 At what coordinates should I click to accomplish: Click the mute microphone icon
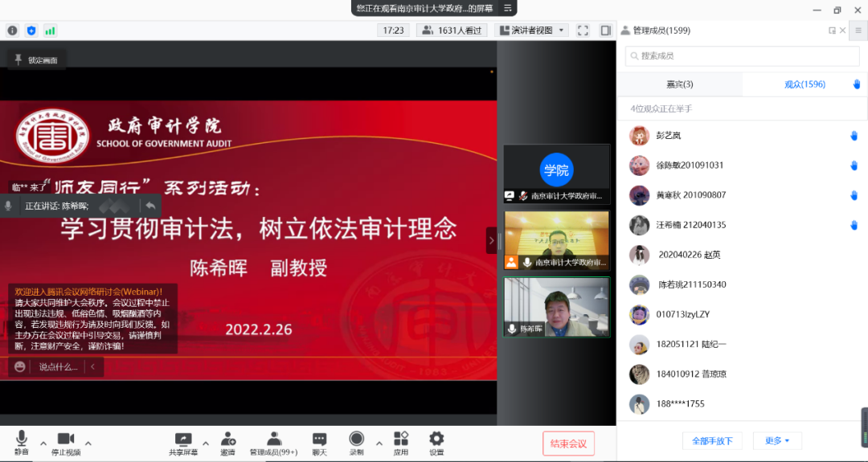pos(21,439)
